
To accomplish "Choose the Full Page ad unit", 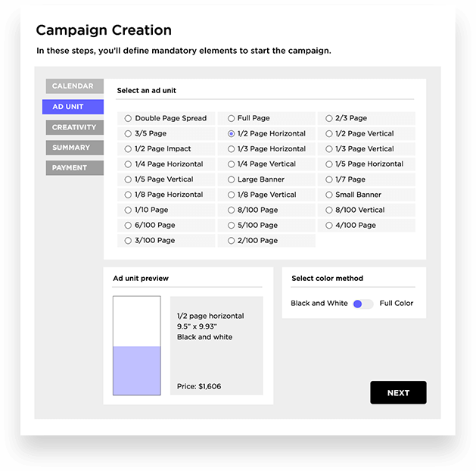I will coord(231,118).
